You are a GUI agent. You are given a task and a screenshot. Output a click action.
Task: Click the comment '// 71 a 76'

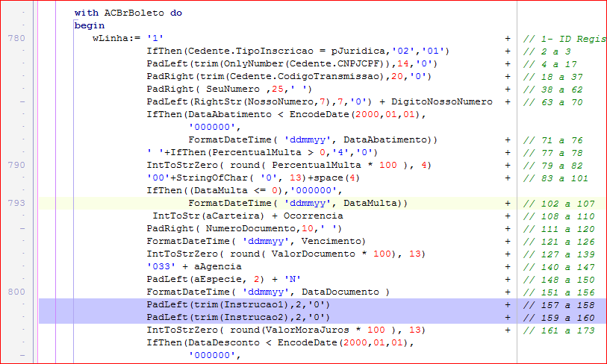552,140
